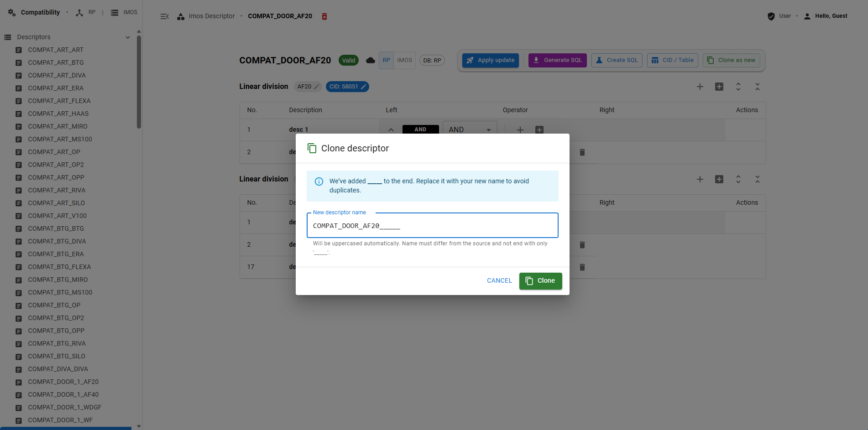Switch to RP toggle button
The width and height of the screenshot is (868, 430).
click(387, 60)
